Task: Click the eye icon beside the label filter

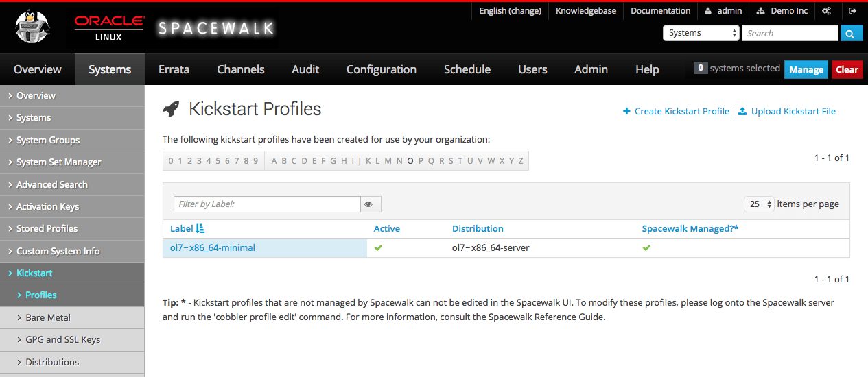Action: coord(371,204)
